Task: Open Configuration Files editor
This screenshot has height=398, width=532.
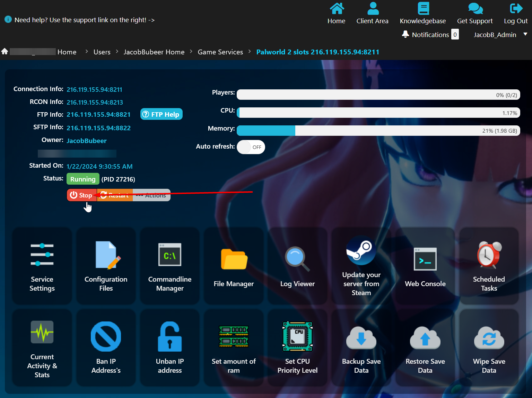Action: click(x=106, y=255)
